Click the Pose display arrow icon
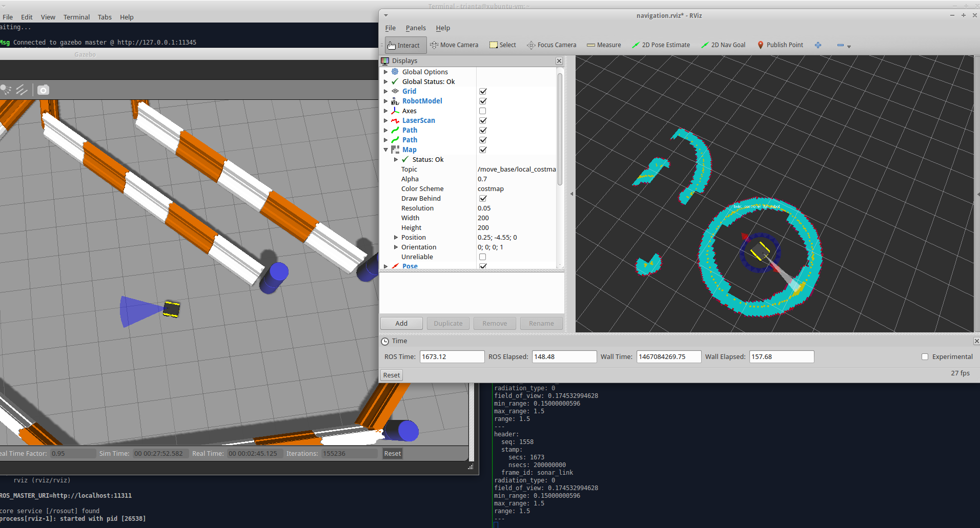The width and height of the screenshot is (980, 528). point(395,266)
